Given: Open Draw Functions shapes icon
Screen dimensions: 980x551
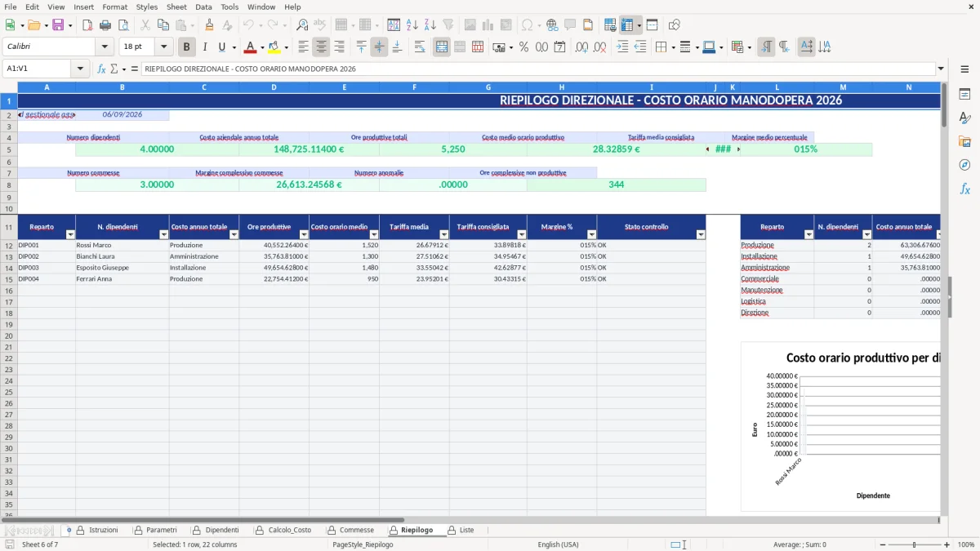Looking at the screenshot, I should pos(675,25).
